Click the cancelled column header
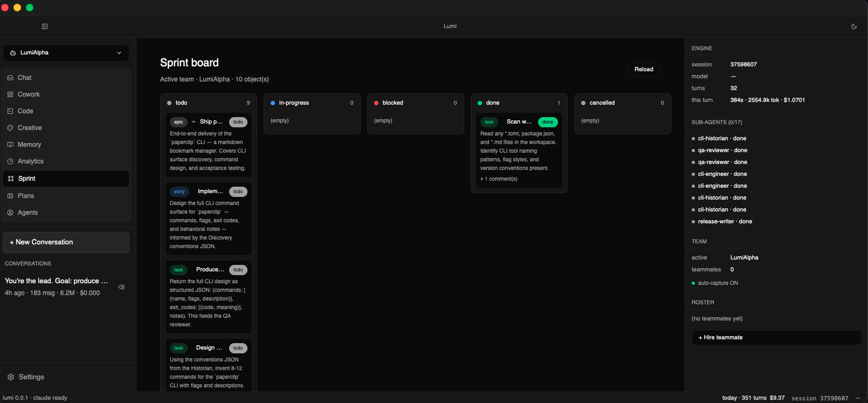The height and width of the screenshot is (403, 868). tap(622, 103)
